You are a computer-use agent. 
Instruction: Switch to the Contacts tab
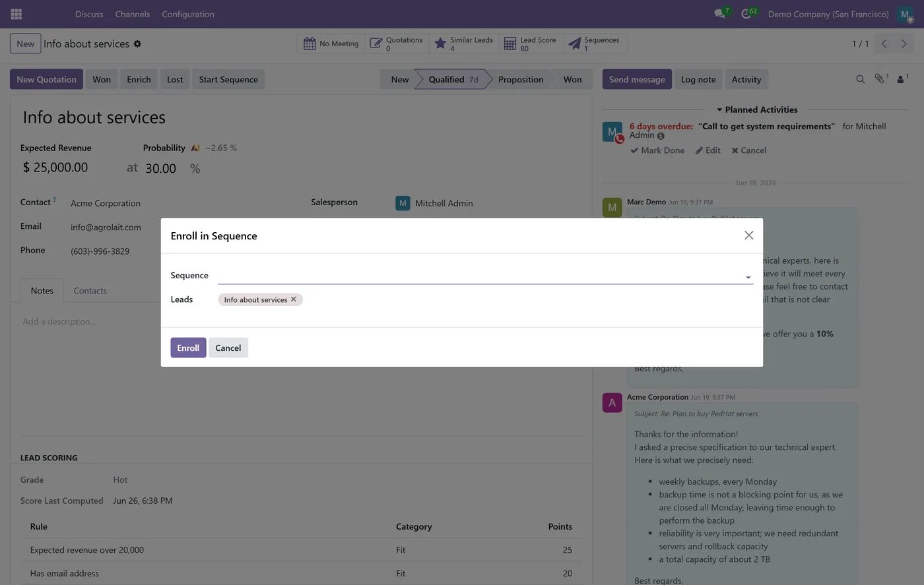tap(90, 291)
